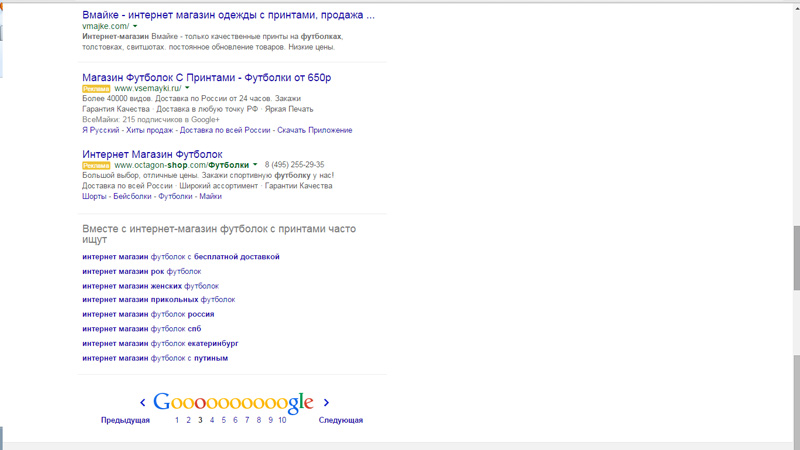Go to results page 2
Screen dimensions: 800x450
click(x=188, y=420)
